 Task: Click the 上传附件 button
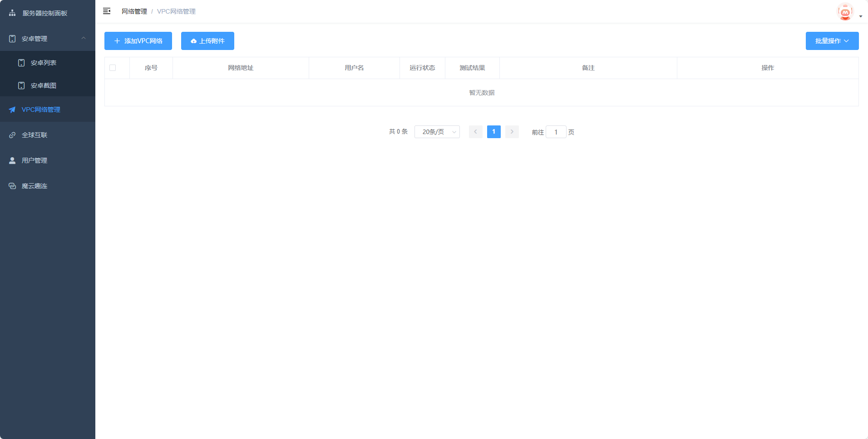click(207, 41)
